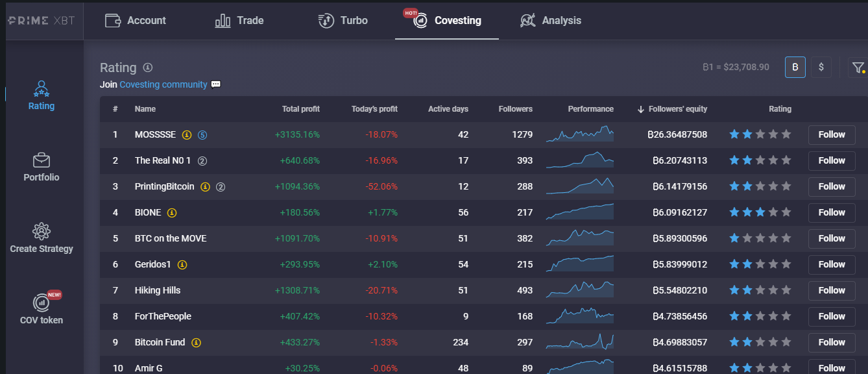Click the info icon next to Rating title
Viewport: 868px width, 374px height.
[148, 68]
